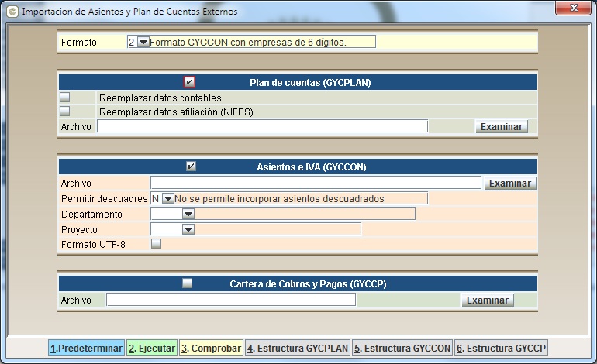Click the 'Formato GYCCON con empresas de 6 dígitos.' text
The height and width of the screenshot is (364, 597).
click(248, 43)
